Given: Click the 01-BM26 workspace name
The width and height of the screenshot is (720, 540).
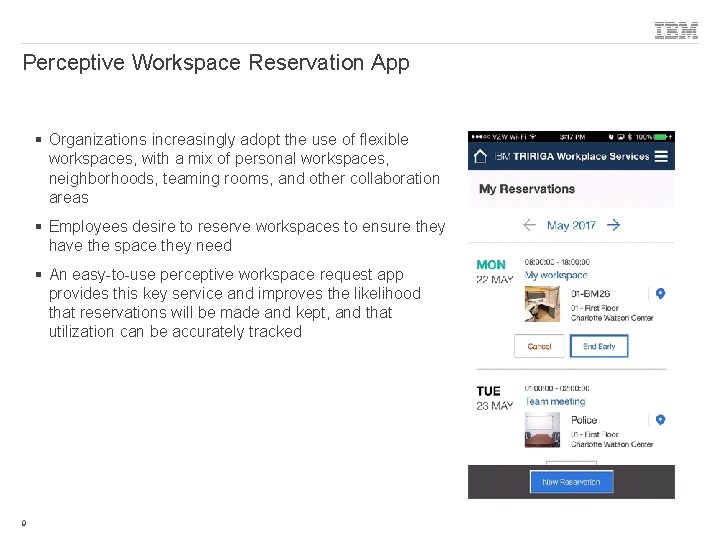Looking at the screenshot, I should [591, 293].
